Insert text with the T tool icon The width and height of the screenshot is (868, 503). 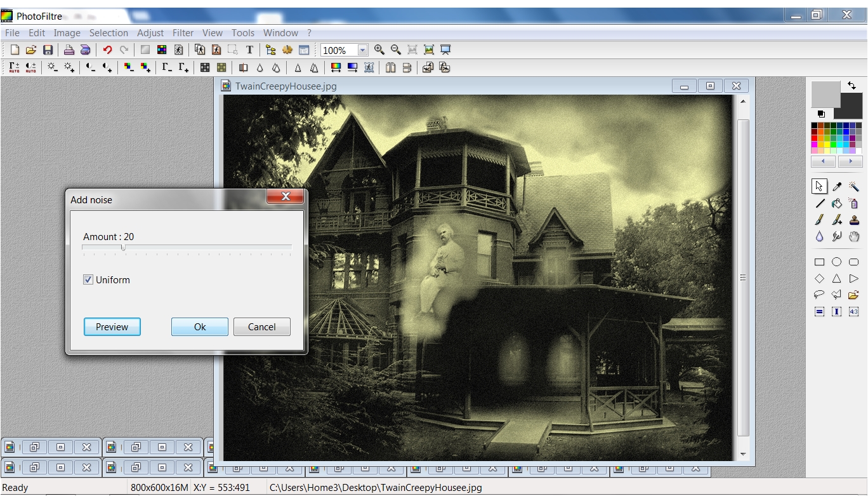[x=249, y=50]
